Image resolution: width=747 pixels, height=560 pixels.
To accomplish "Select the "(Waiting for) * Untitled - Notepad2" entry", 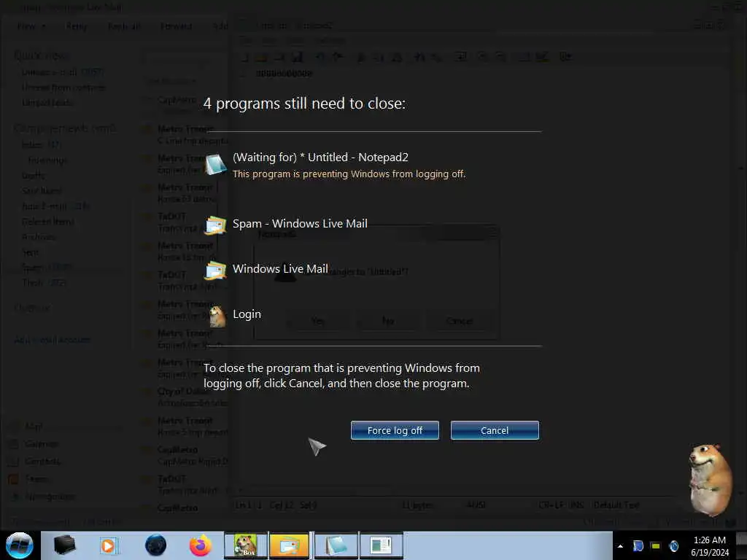I will 320,157.
